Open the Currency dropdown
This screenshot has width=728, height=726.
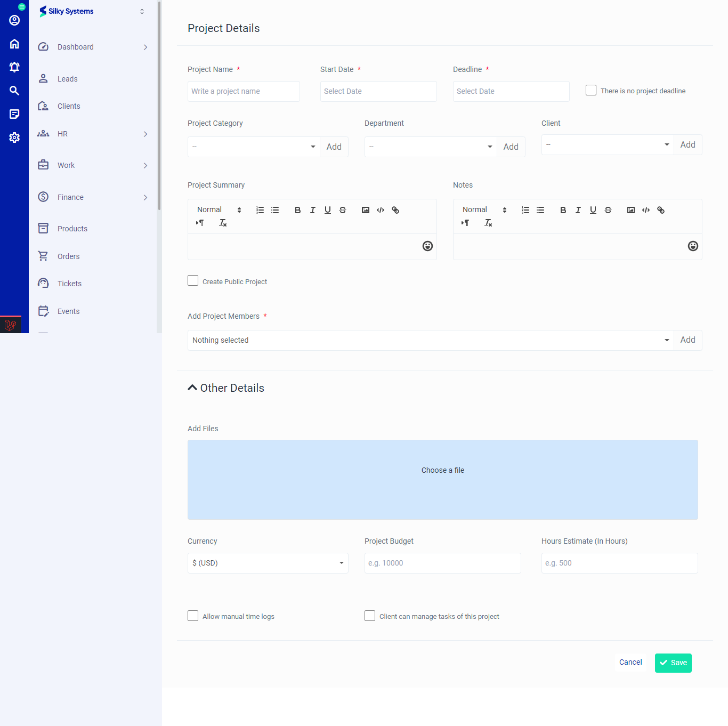pos(268,563)
